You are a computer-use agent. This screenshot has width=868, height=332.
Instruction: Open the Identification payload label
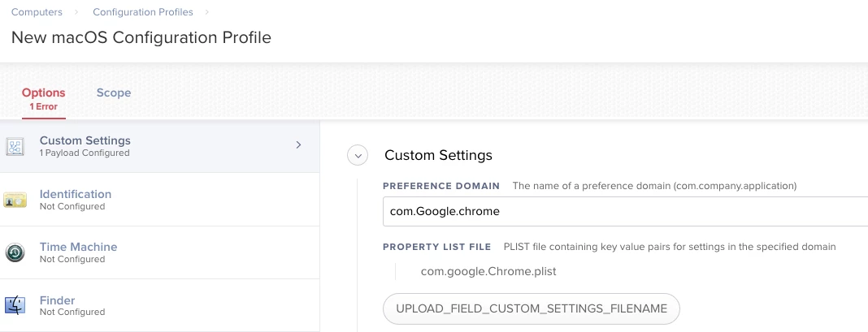[x=76, y=194]
